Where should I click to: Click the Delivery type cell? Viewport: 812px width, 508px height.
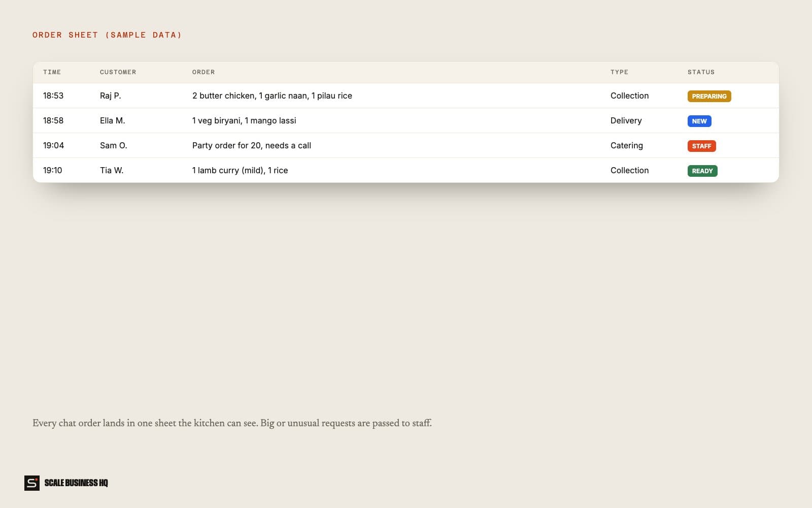pos(626,120)
